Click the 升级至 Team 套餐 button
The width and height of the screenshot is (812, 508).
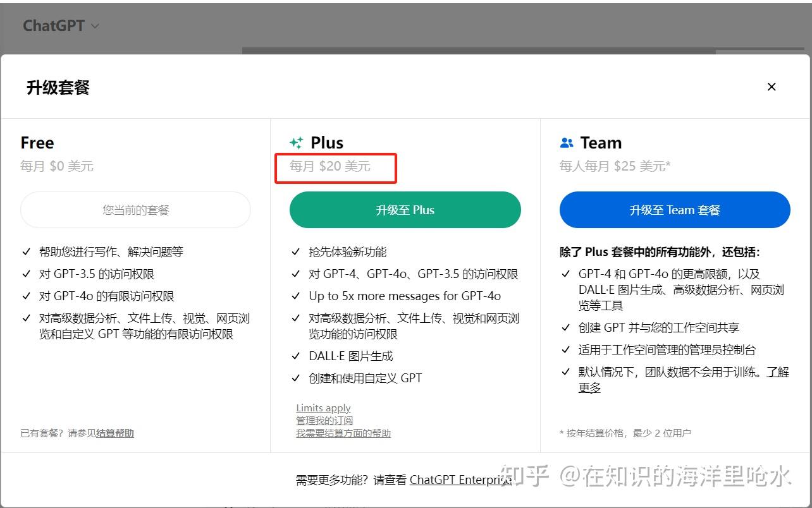point(674,210)
